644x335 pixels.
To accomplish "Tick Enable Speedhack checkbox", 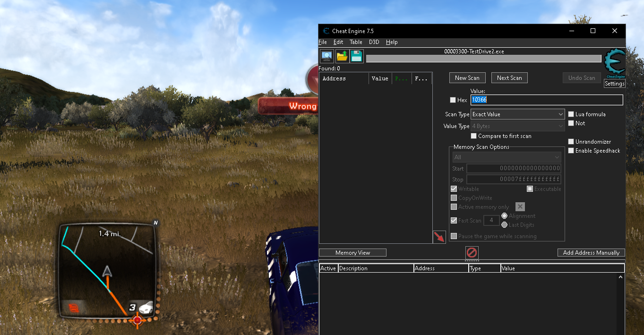I will [x=571, y=151].
